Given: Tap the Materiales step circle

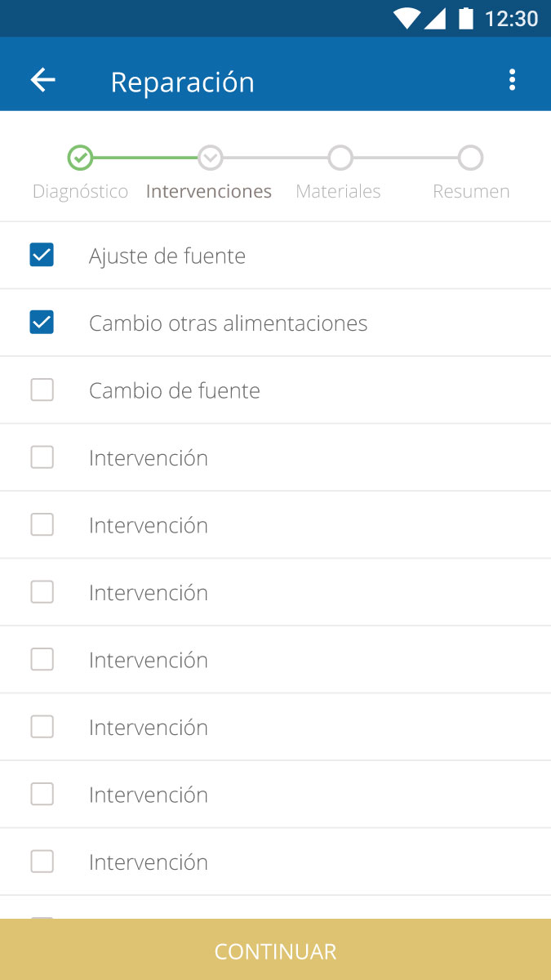Looking at the screenshot, I should point(340,158).
